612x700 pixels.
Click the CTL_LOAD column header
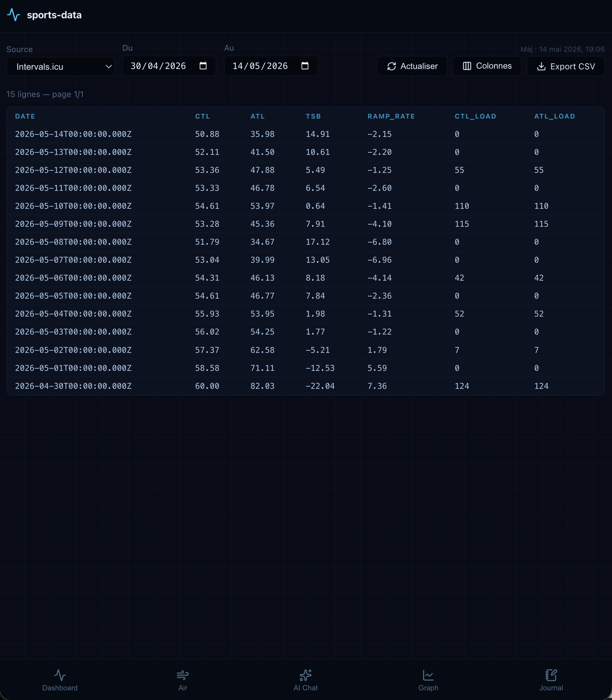coord(476,116)
